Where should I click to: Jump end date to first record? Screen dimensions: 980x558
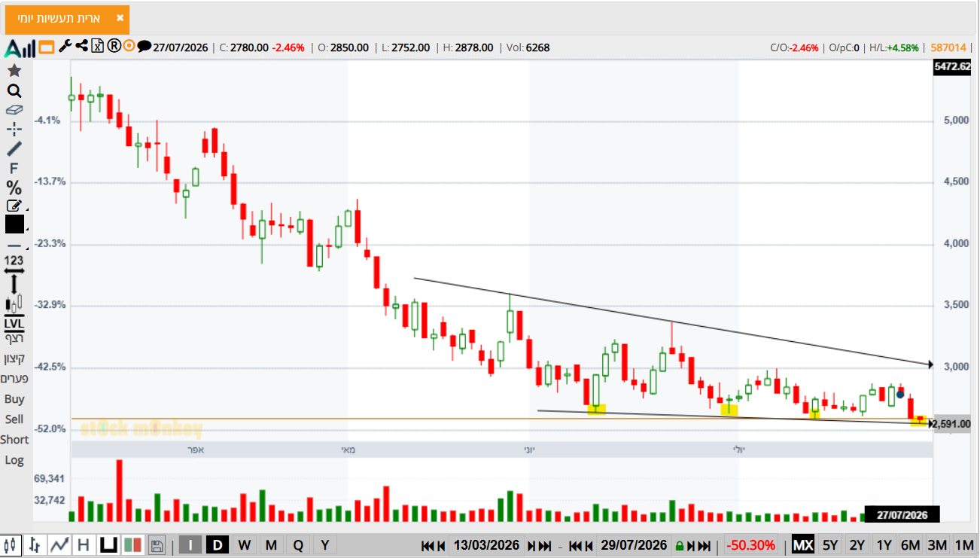coord(575,546)
